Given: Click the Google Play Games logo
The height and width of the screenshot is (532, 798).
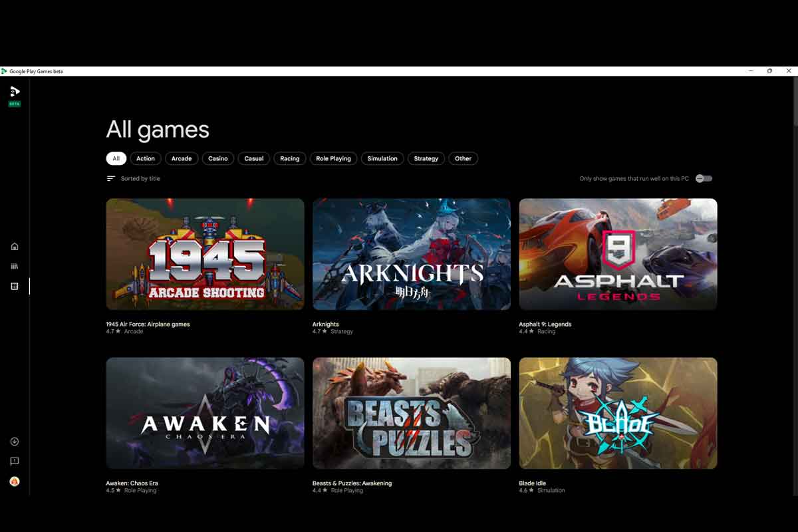Looking at the screenshot, I should tap(14, 92).
